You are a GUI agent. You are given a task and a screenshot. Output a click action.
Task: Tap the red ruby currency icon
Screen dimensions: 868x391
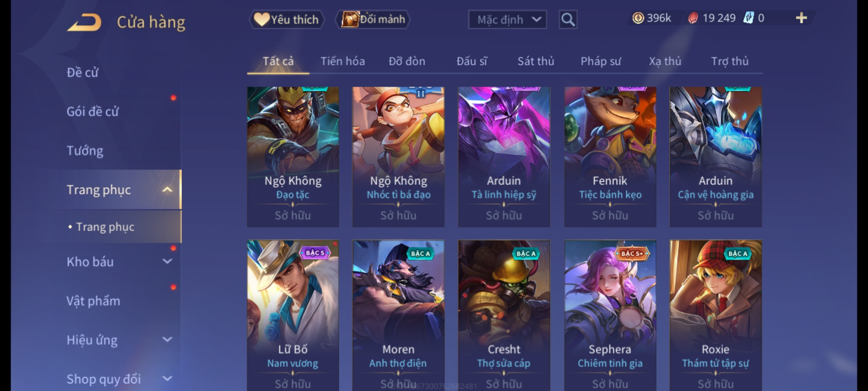tap(693, 18)
